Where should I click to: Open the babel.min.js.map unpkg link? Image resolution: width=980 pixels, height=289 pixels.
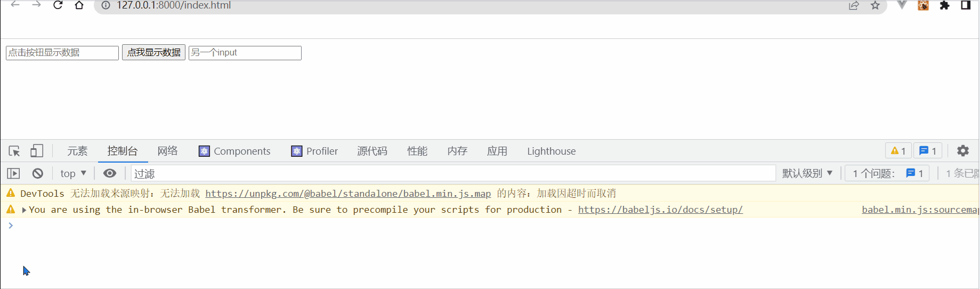click(348, 194)
